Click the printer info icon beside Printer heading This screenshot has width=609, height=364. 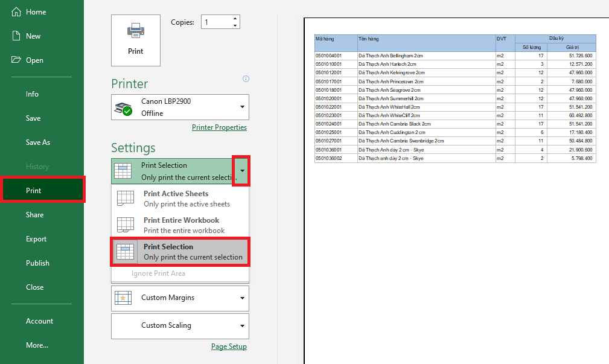246,78
